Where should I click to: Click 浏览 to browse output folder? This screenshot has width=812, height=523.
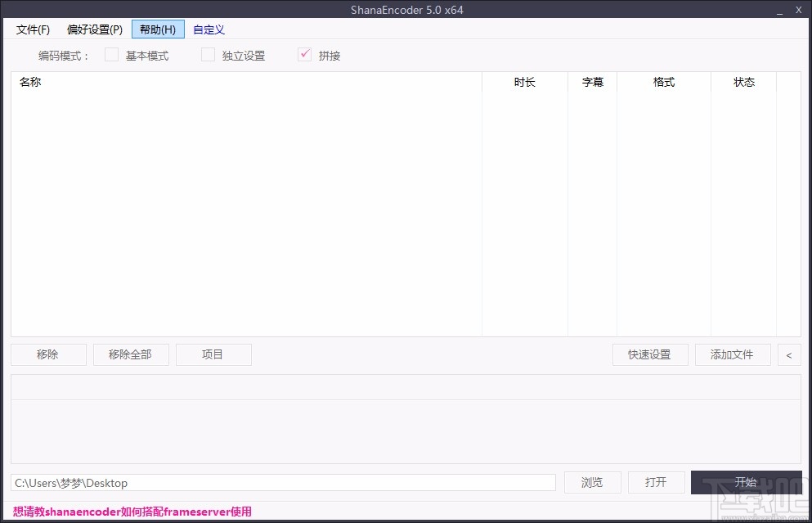[592, 483]
